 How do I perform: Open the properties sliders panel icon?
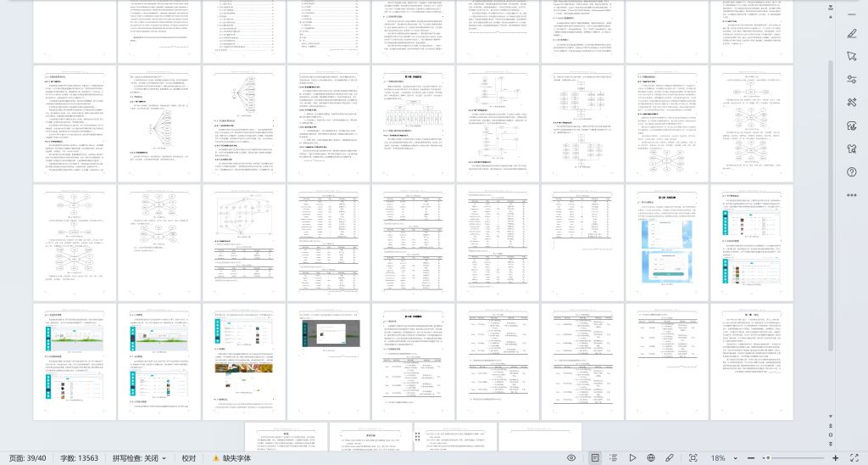851,79
